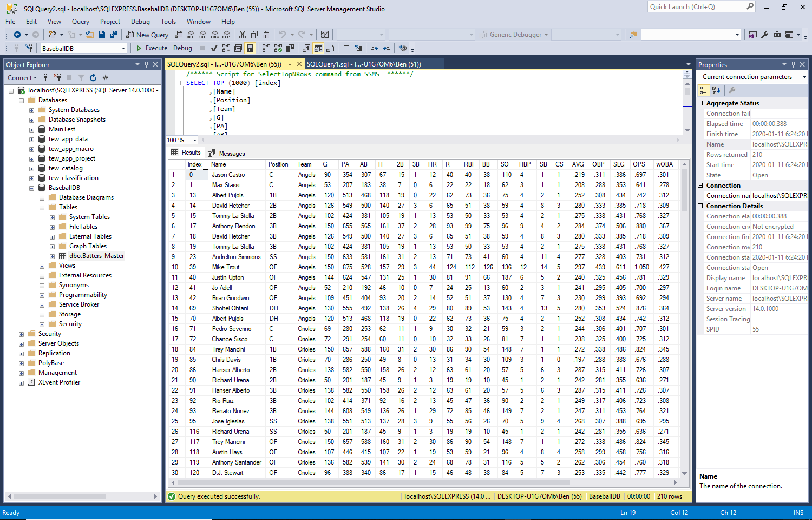The width and height of the screenshot is (812, 520).
Task: Click the Increase Indent icon
Action: tap(386, 48)
